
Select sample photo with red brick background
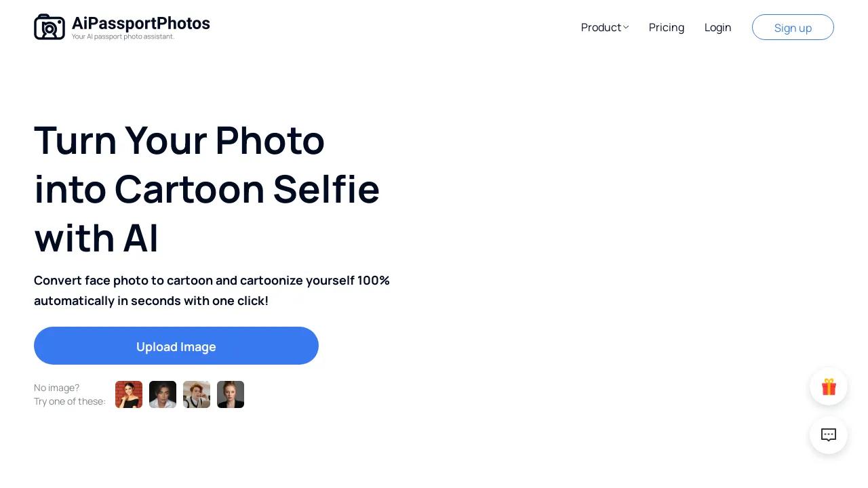click(129, 394)
